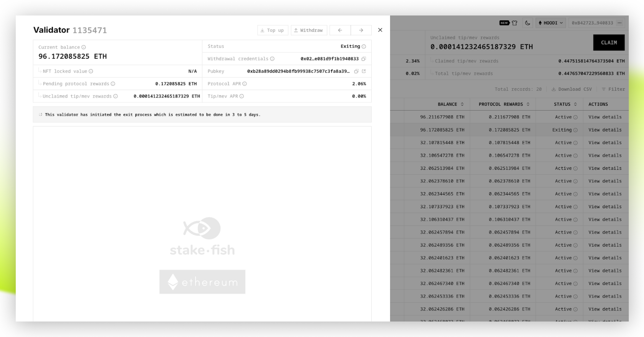Go to the previous validator with the left arrow
This screenshot has width=644, height=337.
(340, 30)
